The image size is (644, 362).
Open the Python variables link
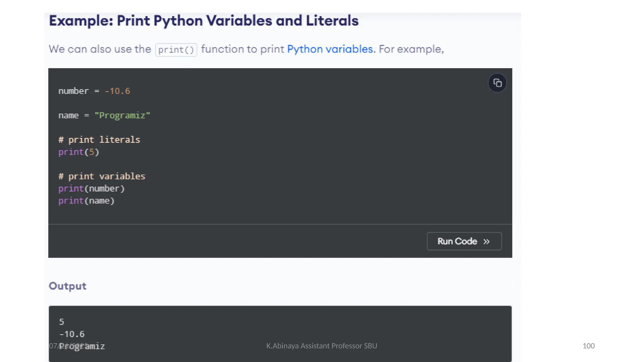330,49
